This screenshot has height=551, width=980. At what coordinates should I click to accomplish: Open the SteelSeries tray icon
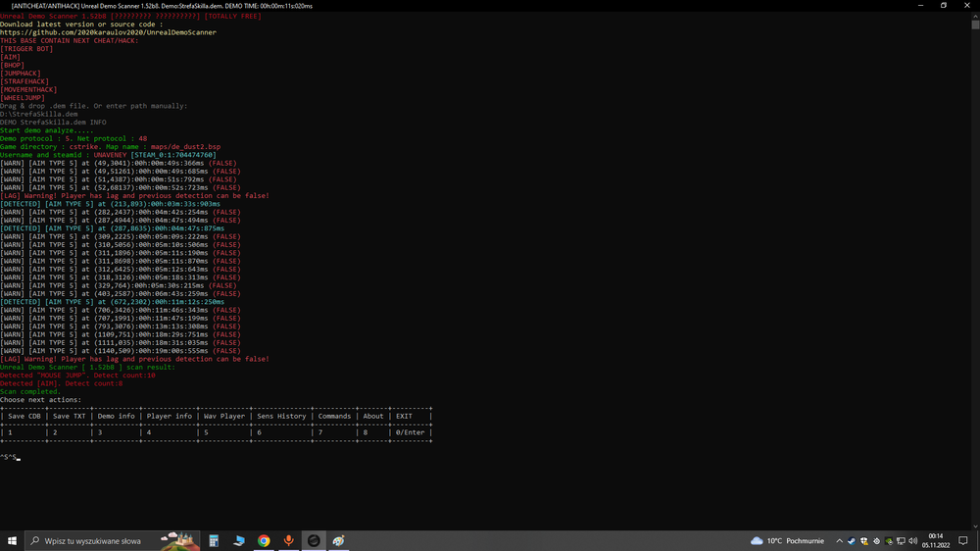coord(876,541)
